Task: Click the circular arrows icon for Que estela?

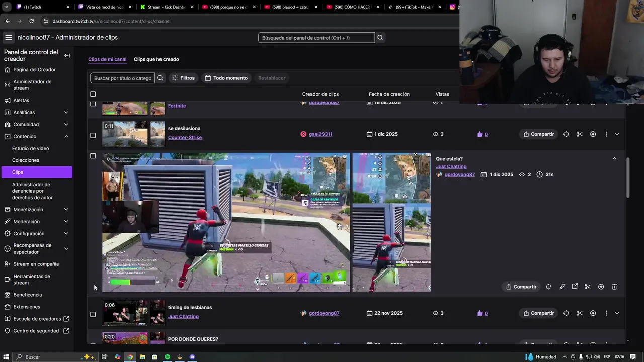Action: [548, 287]
